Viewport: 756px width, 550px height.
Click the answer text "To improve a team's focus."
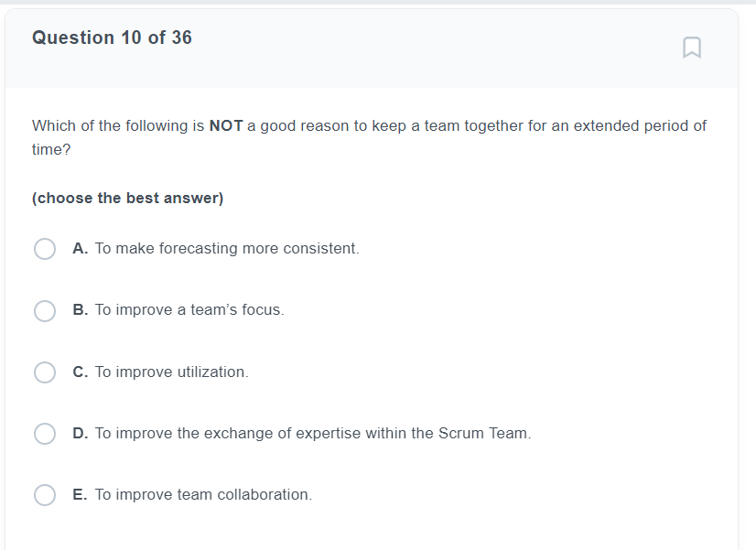pyautogui.click(x=189, y=310)
